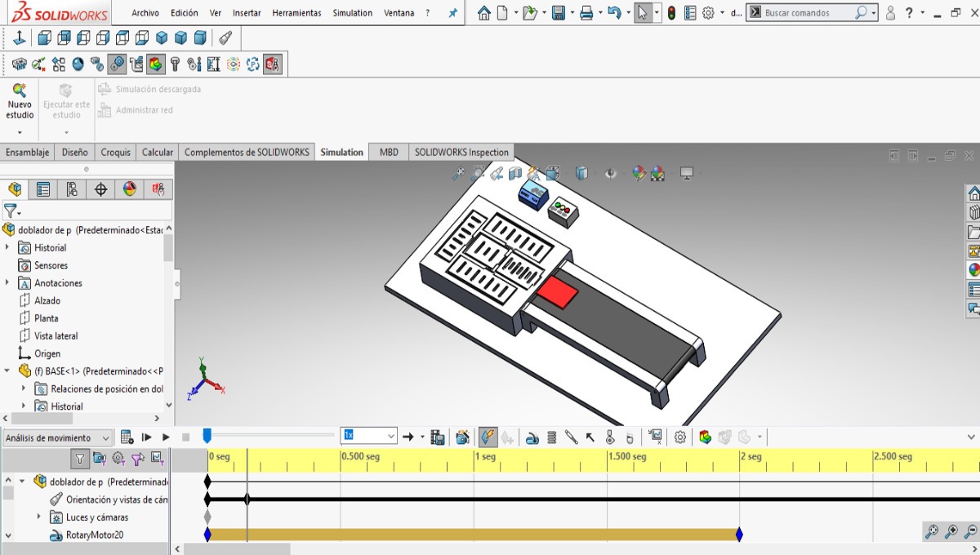Select Sensores in the feature tree
Image resolution: width=980 pixels, height=555 pixels.
pos(51,265)
